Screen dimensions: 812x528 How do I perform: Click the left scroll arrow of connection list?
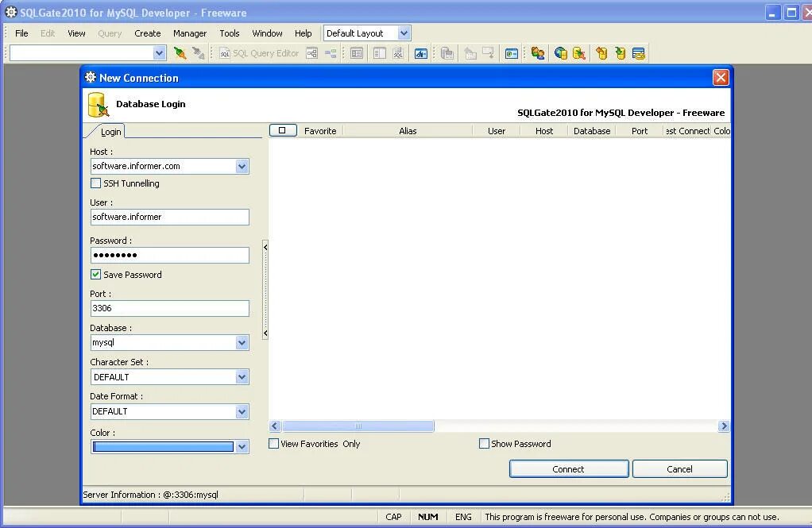click(x=275, y=426)
